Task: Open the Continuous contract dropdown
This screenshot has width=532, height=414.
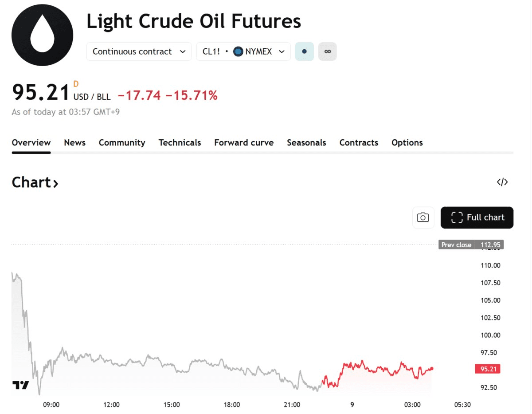Action: pos(139,51)
